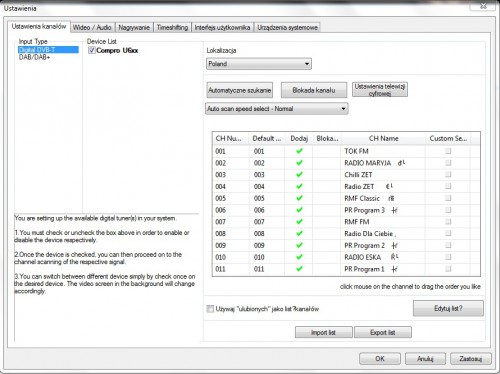
Task: Click the Blokada kanału button
Action: click(x=314, y=90)
